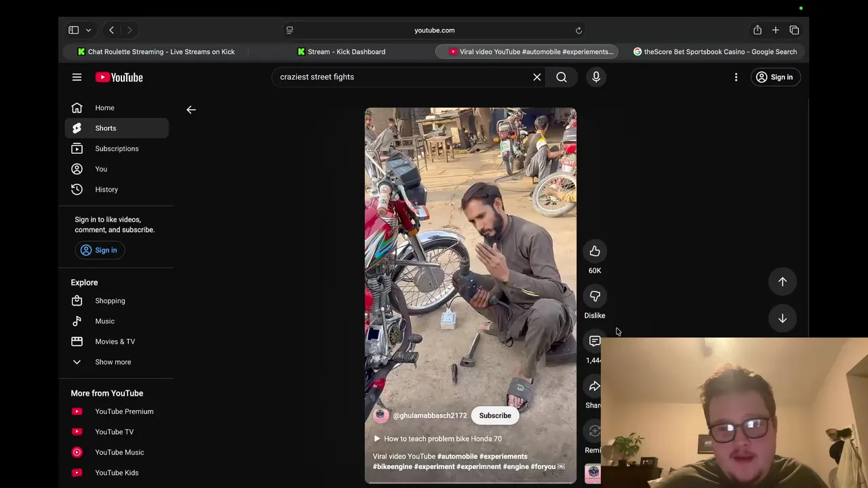Screen dimensions: 868x488
Task: Click the #automobile hashtag
Action: coord(457,457)
